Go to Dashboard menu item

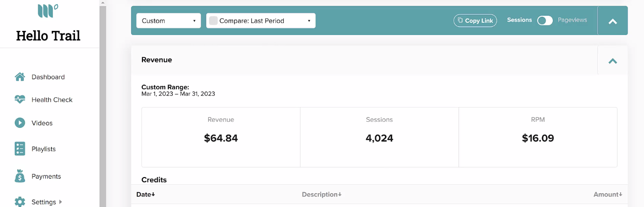(48, 77)
